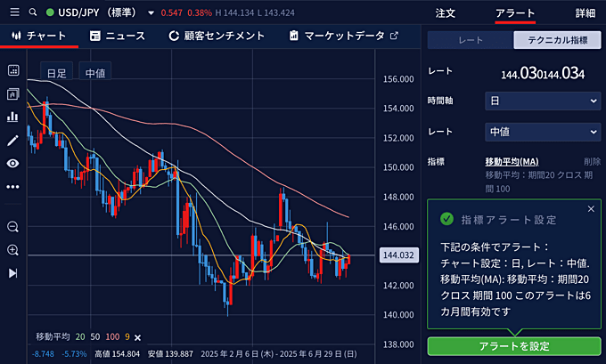Image resolution: width=606 pixels, height=364 pixels.
Task: Click the chart date range text
Action: click(279, 354)
